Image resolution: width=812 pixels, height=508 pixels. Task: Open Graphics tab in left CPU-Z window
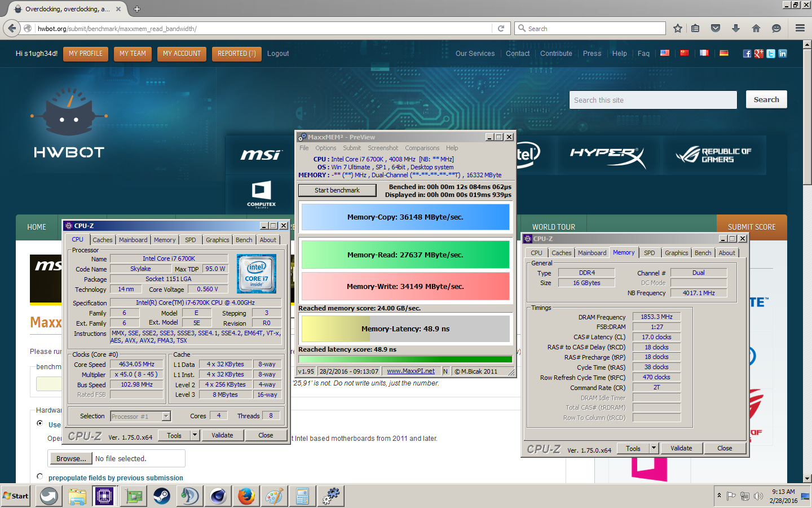(x=218, y=240)
